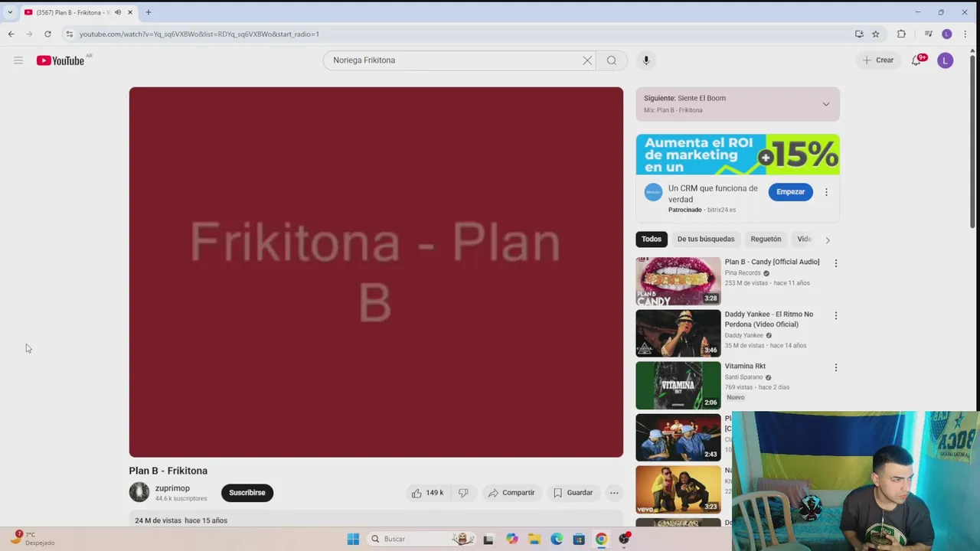Screen dimensions: 980x551
Task: Open Vitamina Rkt video thumbnail
Action: 678,385
